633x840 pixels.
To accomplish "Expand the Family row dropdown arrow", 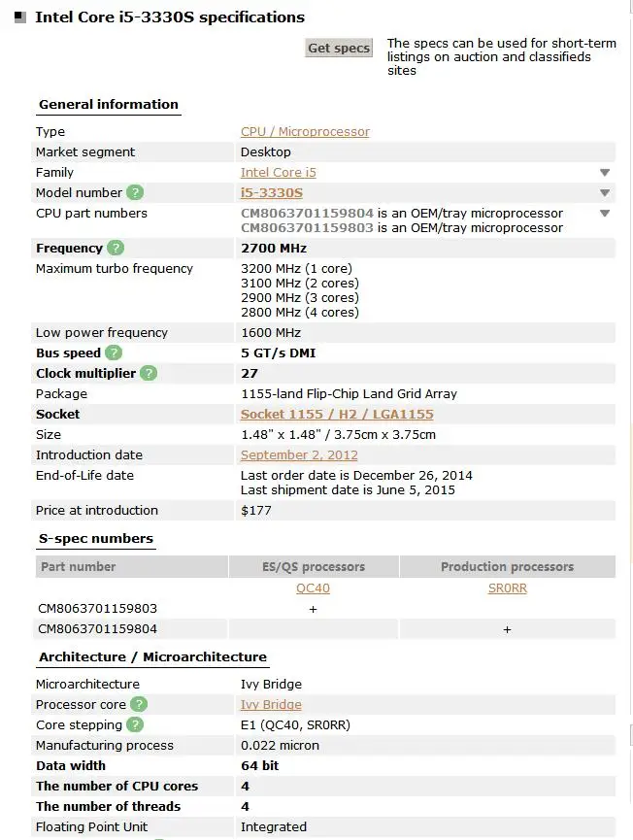I will (605, 173).
